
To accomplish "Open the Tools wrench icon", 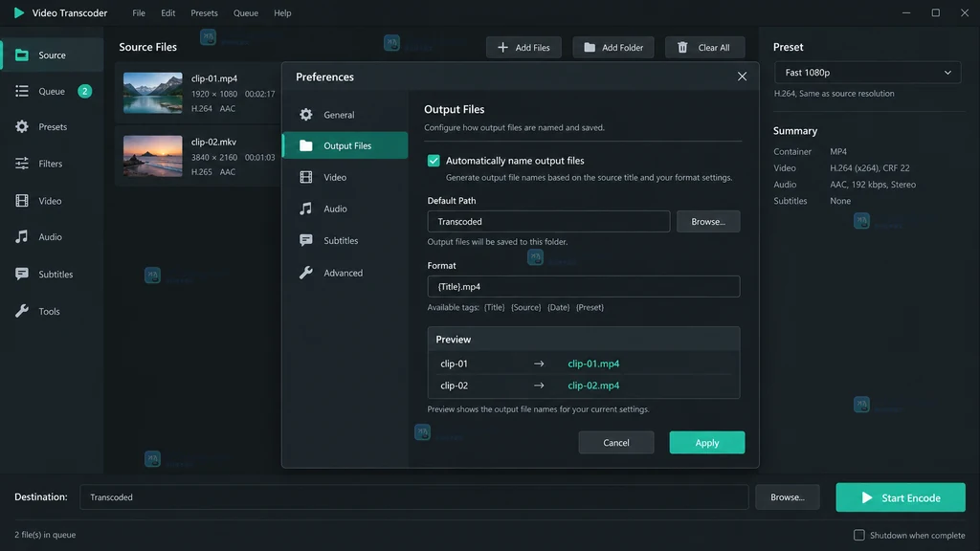I will tap(22, 311).
